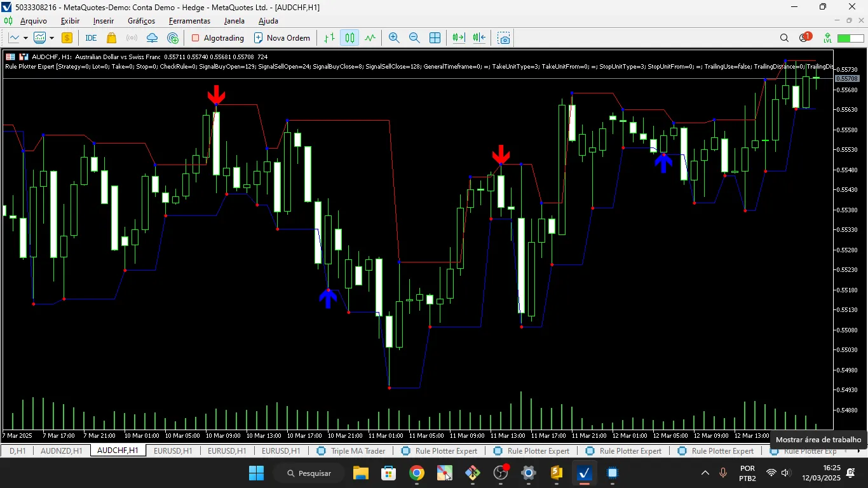Switch to the AUDNZD,H1 chart tab
868x488 pixels.
click(x=60, y=451)
